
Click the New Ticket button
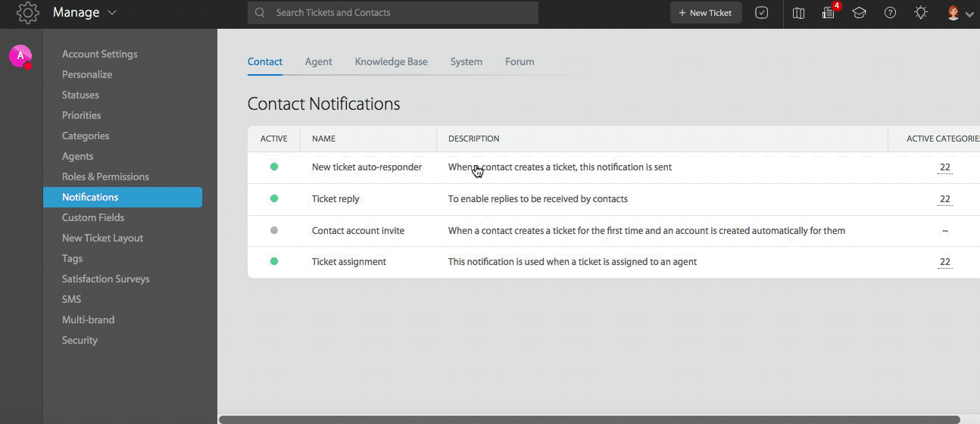pos(706,13)
